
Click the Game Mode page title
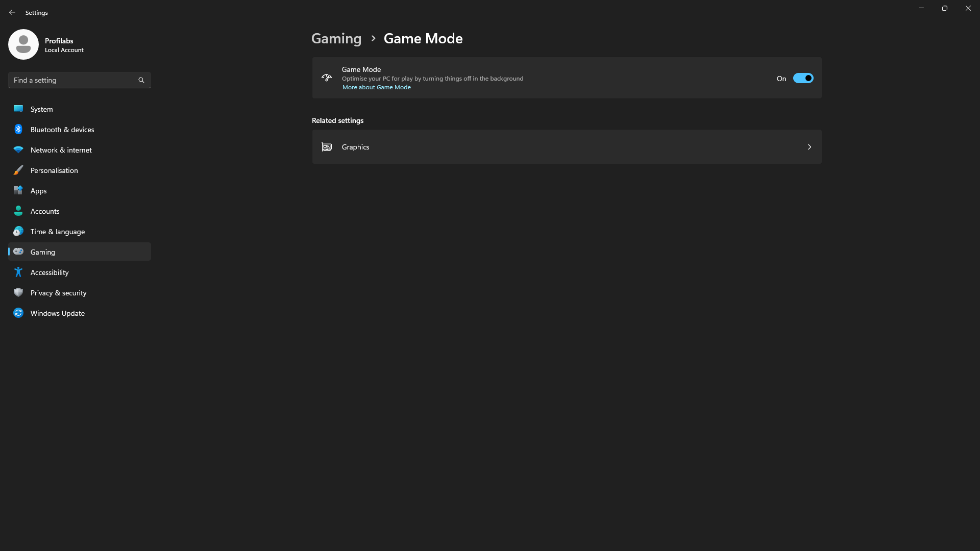click(x=423, y=38)
